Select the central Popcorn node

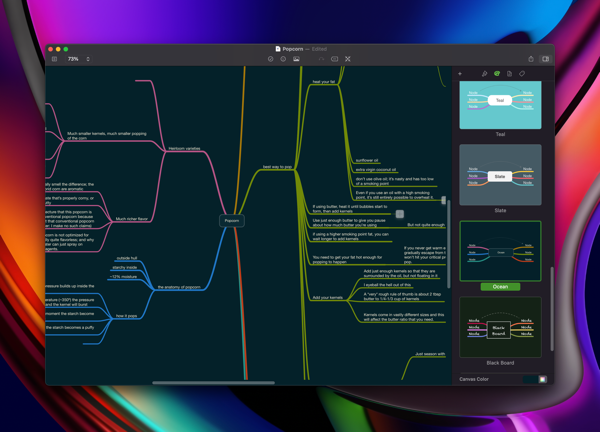232,221
